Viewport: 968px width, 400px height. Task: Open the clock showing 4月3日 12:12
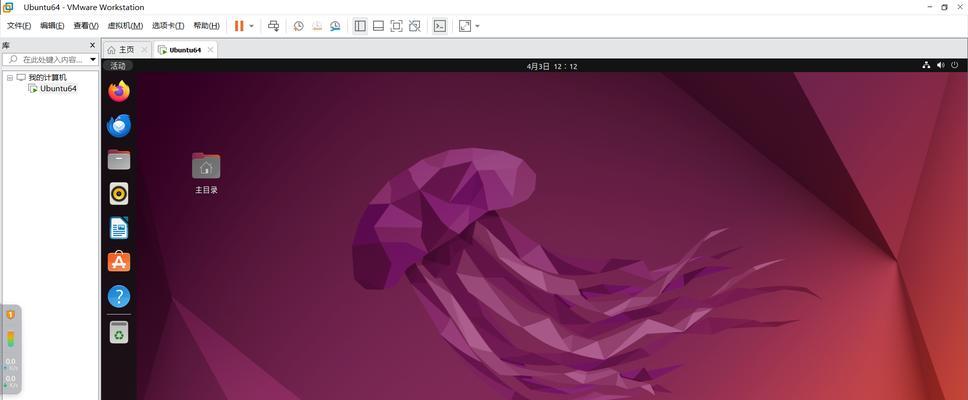[552, 66]
